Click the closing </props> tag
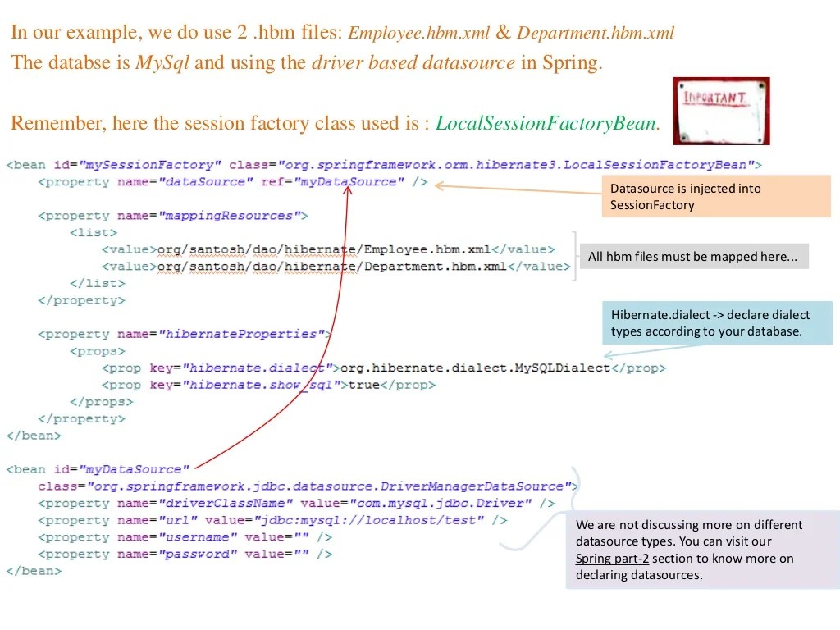Screen dimensions: 840x630 point(101,402)
